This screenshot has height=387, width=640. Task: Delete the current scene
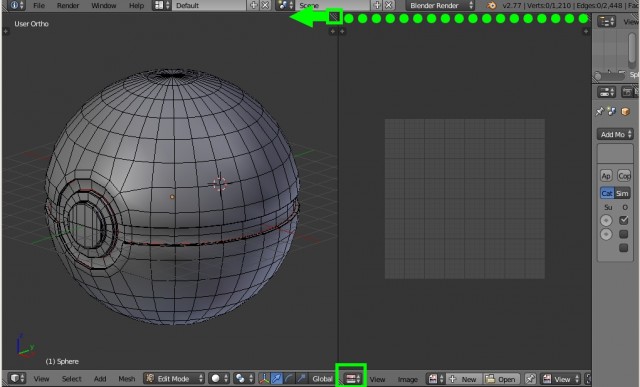pyautogui.click(x=389, y=5)
